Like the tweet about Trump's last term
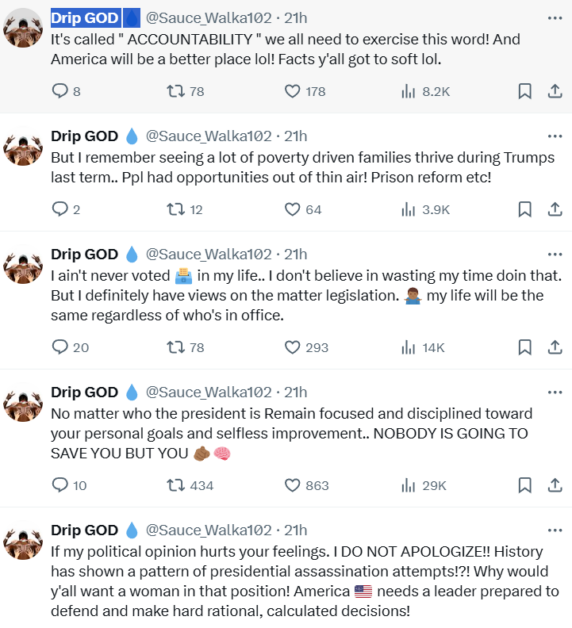Screen dimensions: 572x628 click(x=303, y=209)
